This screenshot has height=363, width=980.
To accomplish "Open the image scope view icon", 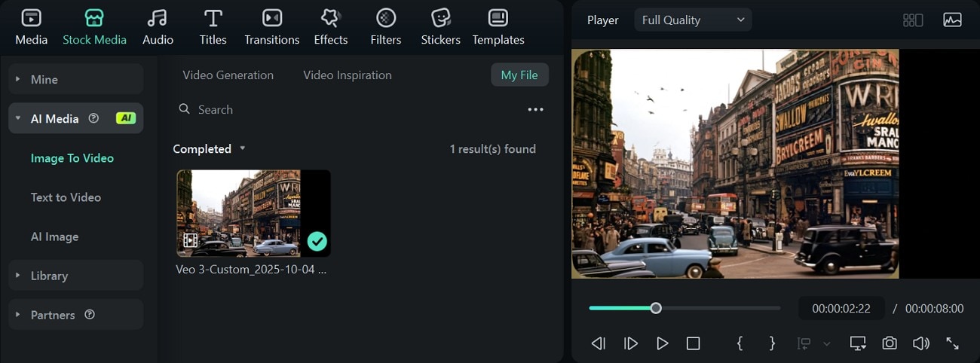I will 952,20.
